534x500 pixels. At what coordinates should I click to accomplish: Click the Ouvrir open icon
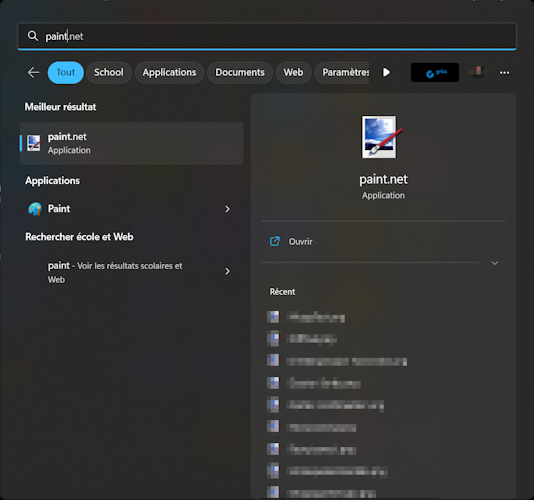click(274, 241)
